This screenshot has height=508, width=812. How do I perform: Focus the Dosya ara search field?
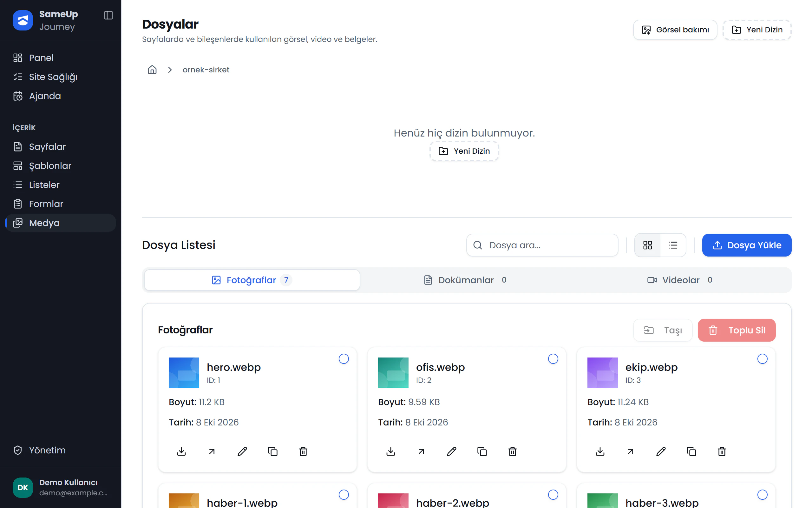point(542,245)
